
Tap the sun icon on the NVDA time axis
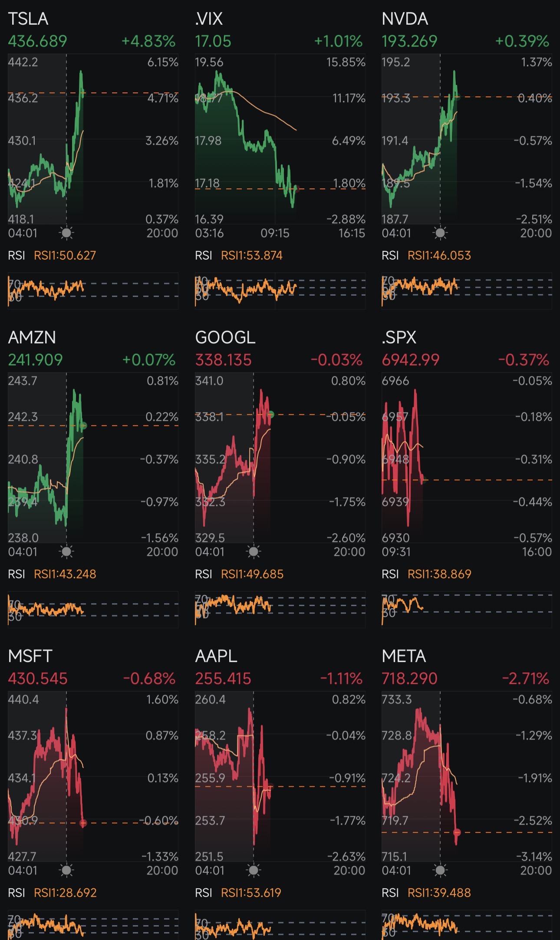pyautogui.click(x=440, y=233)
